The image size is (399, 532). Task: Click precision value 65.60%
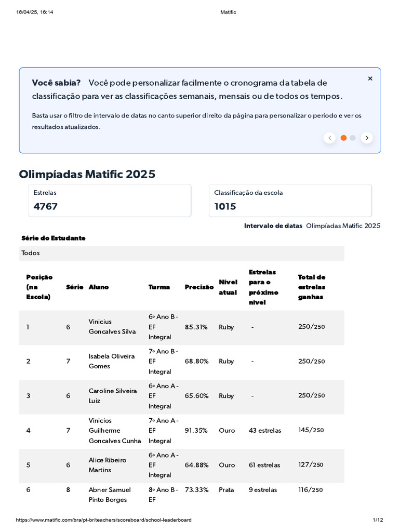pyautogui.click(x=196, y=396)
